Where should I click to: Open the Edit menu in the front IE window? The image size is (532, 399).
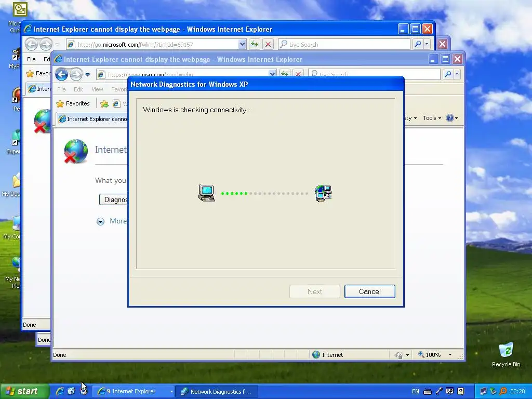[x=78, y=89]
